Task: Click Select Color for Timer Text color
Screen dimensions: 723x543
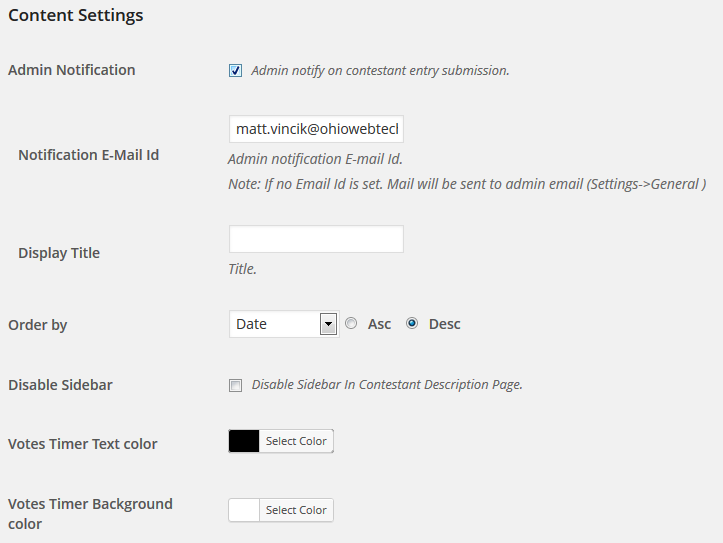Action: tap(296, 441)
